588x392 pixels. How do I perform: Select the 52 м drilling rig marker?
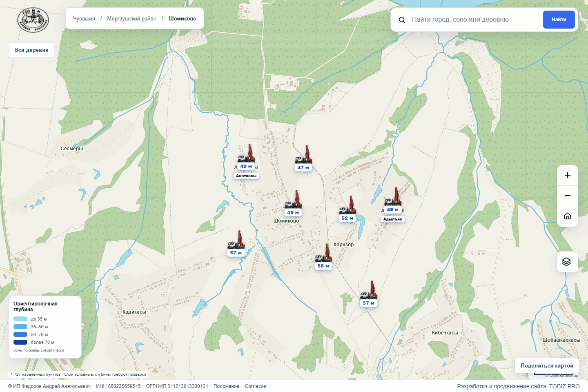pos(347,209)
